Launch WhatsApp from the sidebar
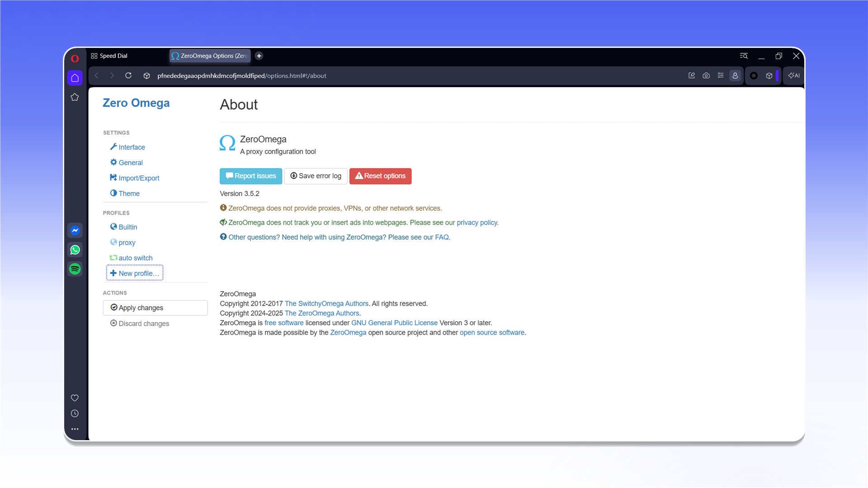This screenshot has width=868, height=488. [x=75, y=250]
